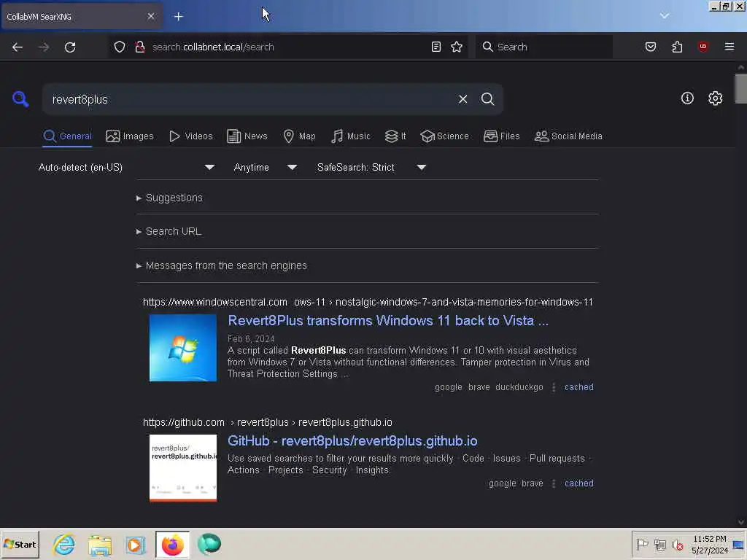Focus the Firefox toolbar Search box
The height and width of the screenshot is (560, 747).
[544, 47]
